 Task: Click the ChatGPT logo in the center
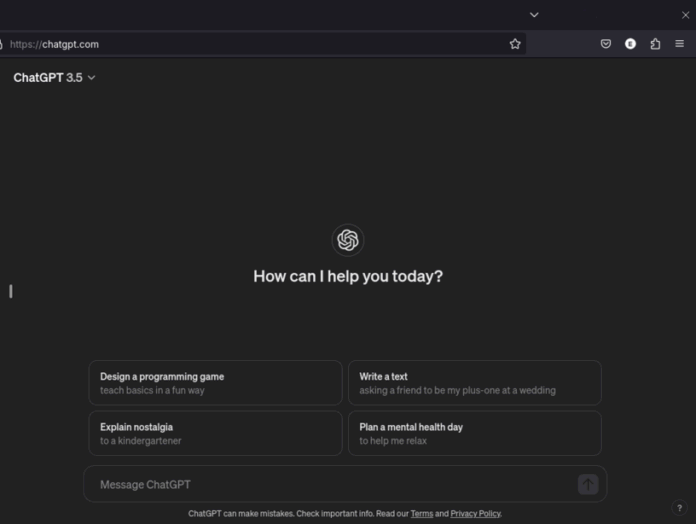tap(348, 240)
